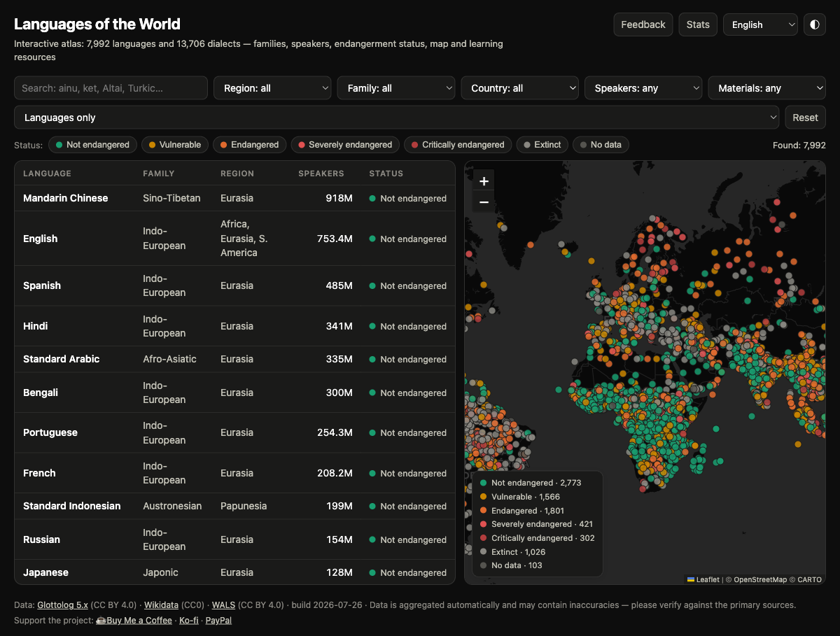Sort by the SPEAKERS column header

(321, 174)
